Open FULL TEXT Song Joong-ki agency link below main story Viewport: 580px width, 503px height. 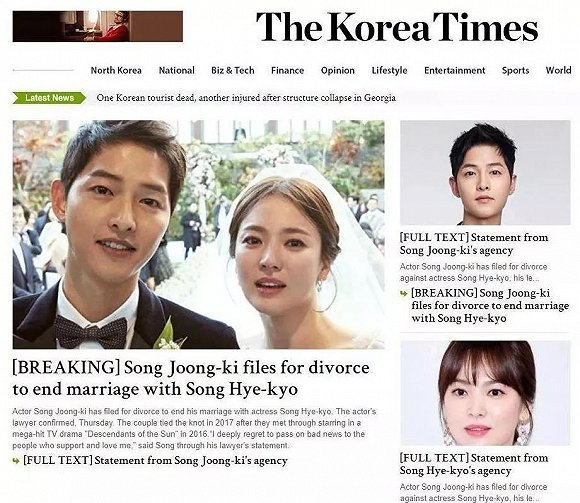click(155, 461)
